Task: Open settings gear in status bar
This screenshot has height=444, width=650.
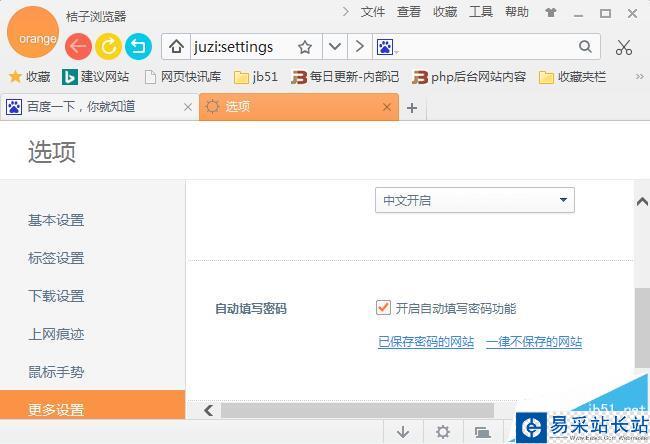Action: pos(443,432)
